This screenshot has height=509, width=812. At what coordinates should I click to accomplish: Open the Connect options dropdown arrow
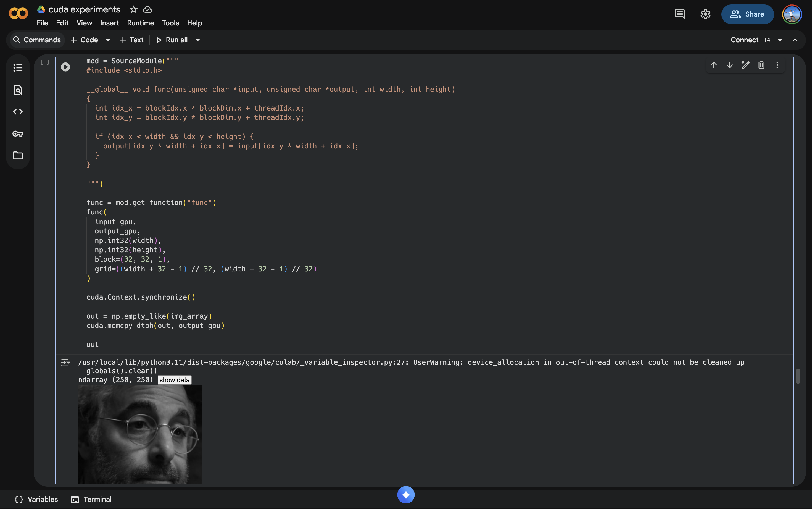(x=780, y=40)
